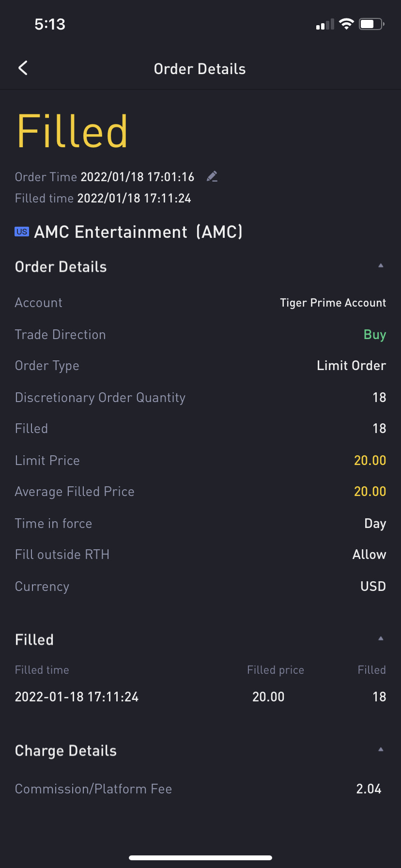Screen dimensions: 401x868
Task: Tap the Order Details page title
Action: [x=200, y=69]
